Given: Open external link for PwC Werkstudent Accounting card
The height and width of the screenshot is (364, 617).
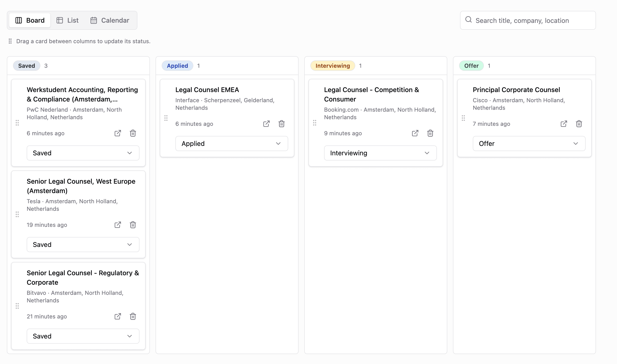Looking at the screenshot, I should (118, 133).
